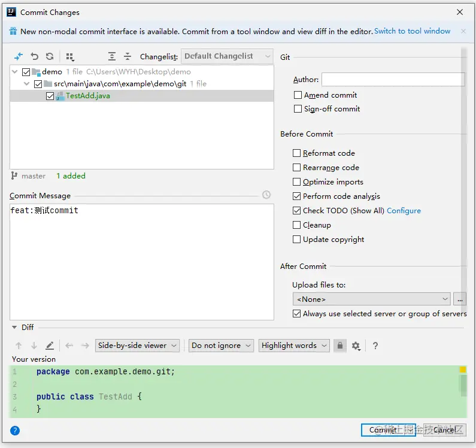Click diff line 'package com.example.demo.git;'
The image size is (476, 448).
pos(105,371)
